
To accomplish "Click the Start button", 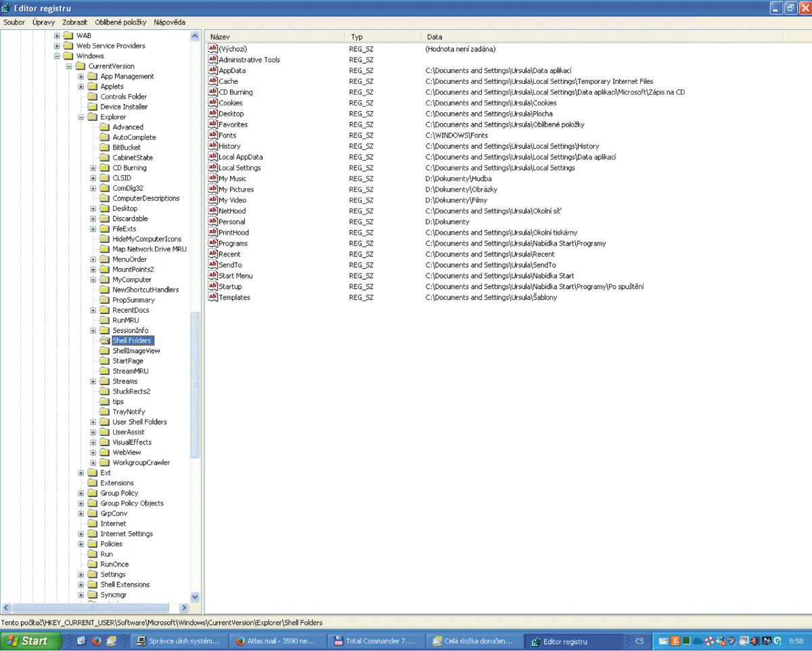I will click(31, 641).
